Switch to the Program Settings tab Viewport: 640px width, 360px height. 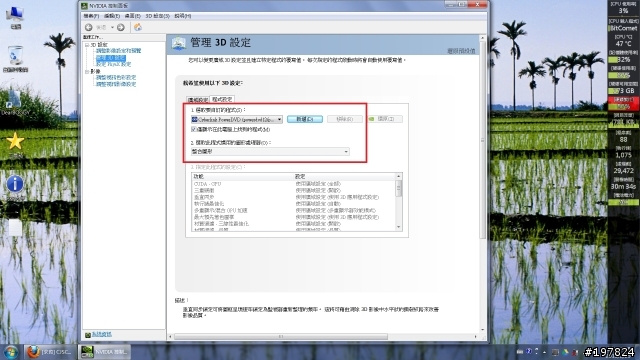tap(222, 99)
